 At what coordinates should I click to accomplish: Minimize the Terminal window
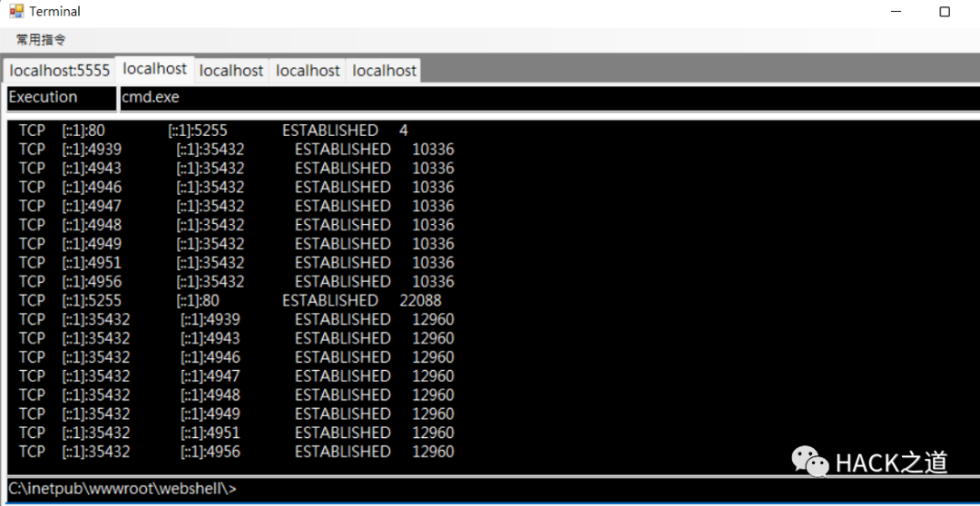[x=897, y=12]
